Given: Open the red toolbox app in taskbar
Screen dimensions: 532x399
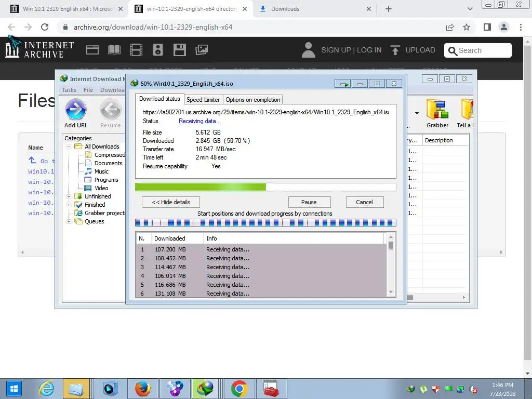Looking at the screenshot, I should coord(271,389).
